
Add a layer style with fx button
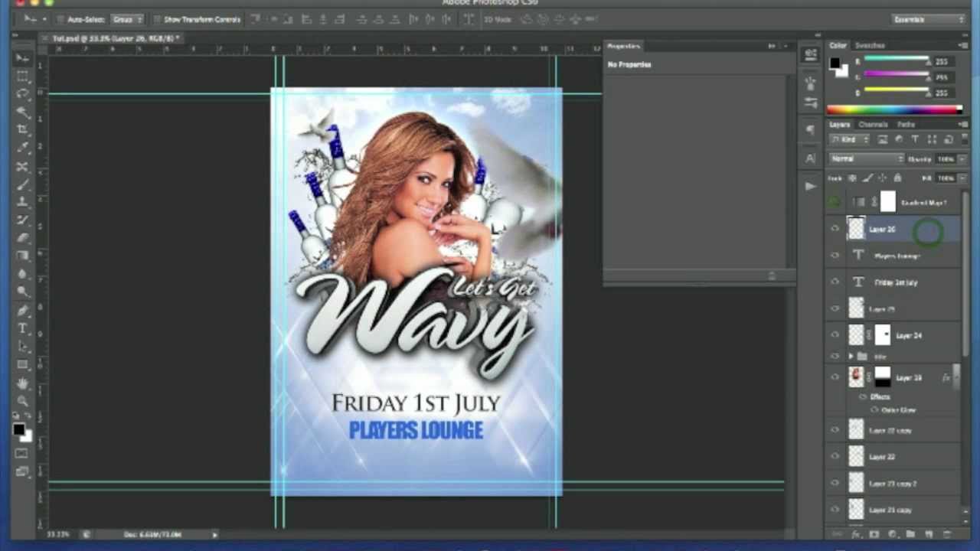coord(856,534)
